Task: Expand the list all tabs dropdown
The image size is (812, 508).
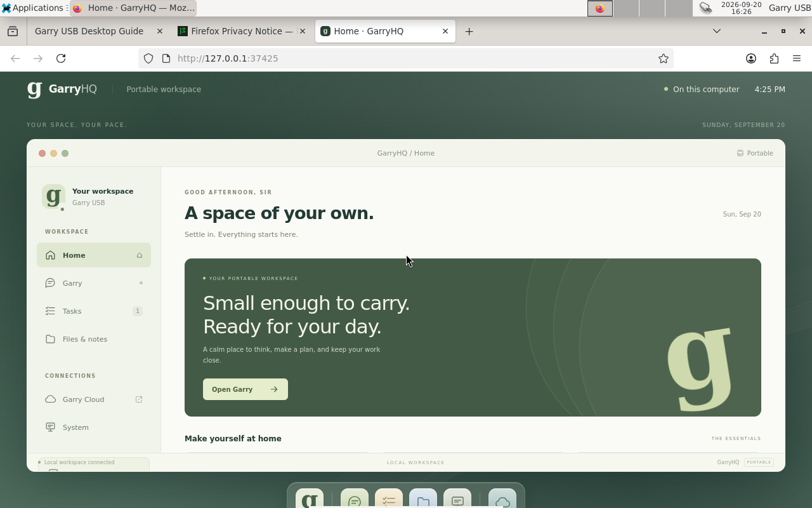Action: [717, 31]
